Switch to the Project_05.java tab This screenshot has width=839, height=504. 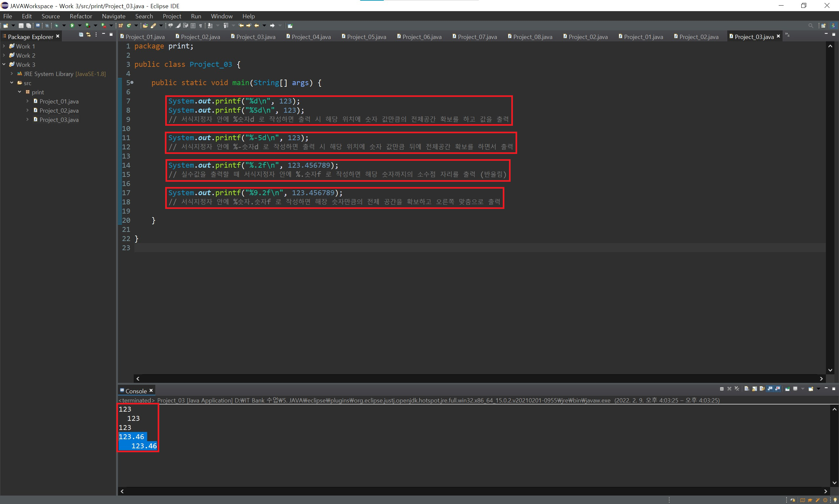(x=366, y=37)
